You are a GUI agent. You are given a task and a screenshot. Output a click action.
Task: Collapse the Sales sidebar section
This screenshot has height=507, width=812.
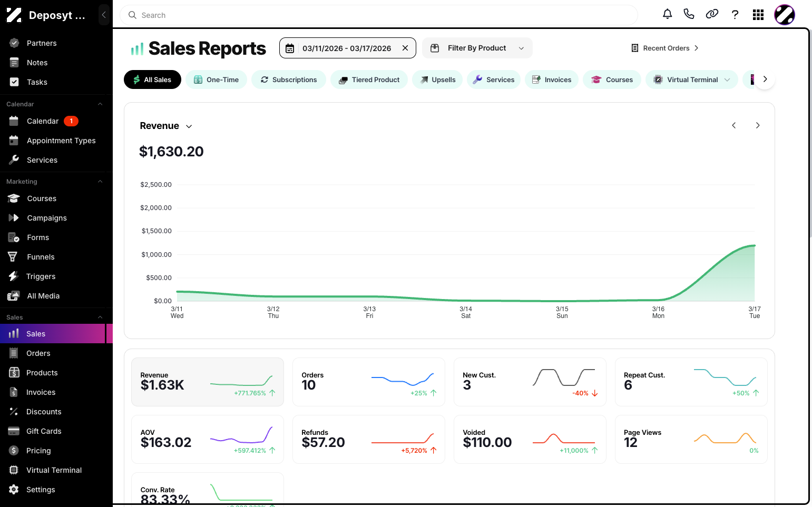click(100, 317)
